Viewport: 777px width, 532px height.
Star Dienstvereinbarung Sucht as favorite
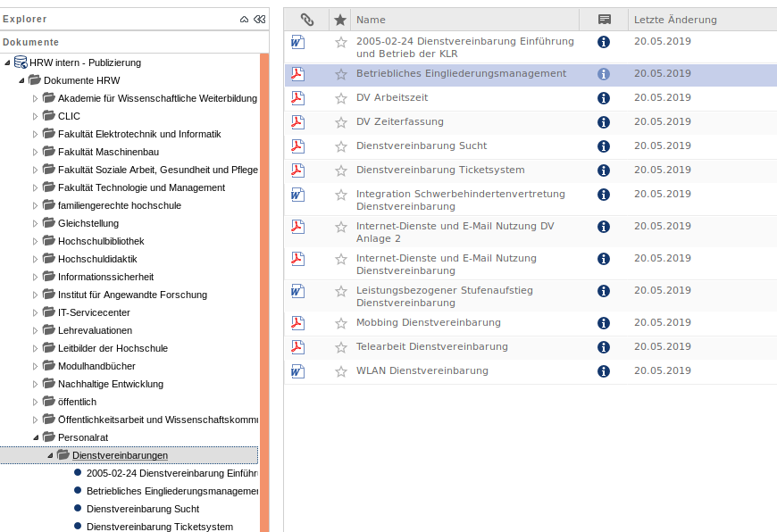tap(341, 146)
